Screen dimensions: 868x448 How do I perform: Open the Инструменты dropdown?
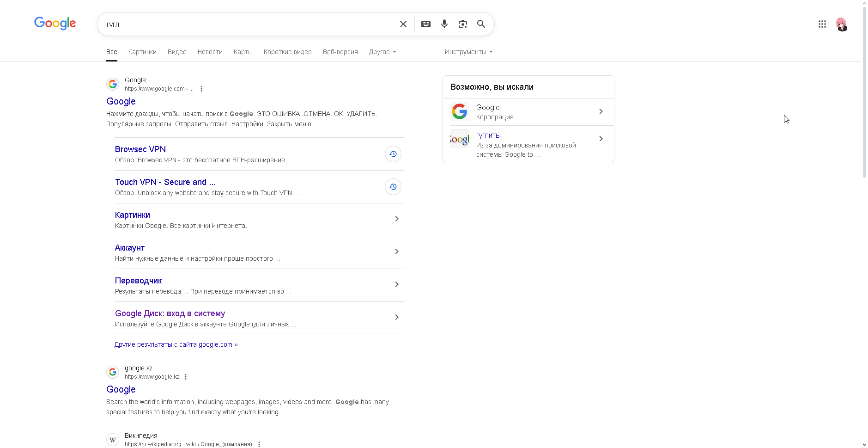[x=468, y=52]
